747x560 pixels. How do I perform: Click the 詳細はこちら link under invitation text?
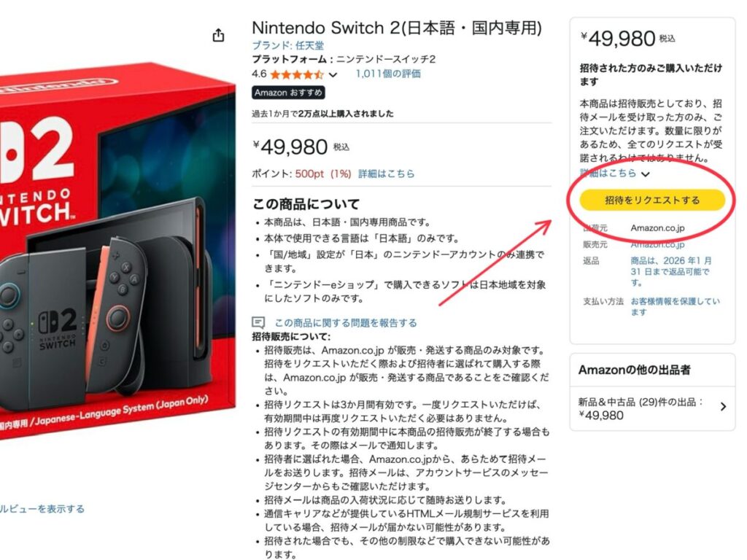click(x=608, y=173)
